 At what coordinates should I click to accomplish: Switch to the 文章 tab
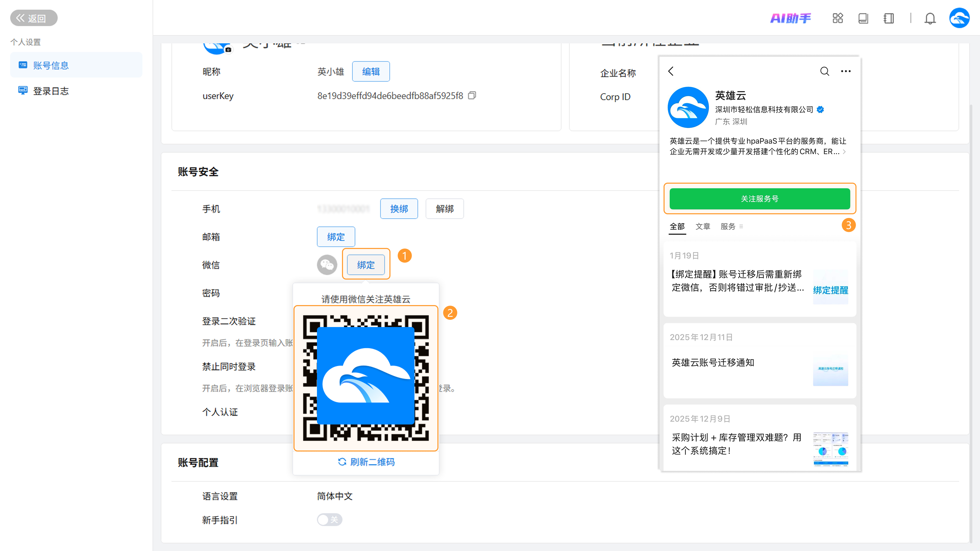tap(703, 227)
